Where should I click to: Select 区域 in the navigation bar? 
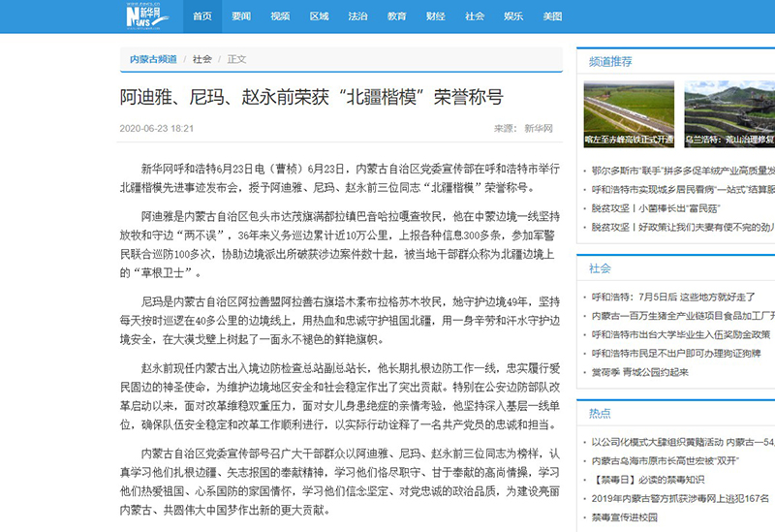pos(319,16)
